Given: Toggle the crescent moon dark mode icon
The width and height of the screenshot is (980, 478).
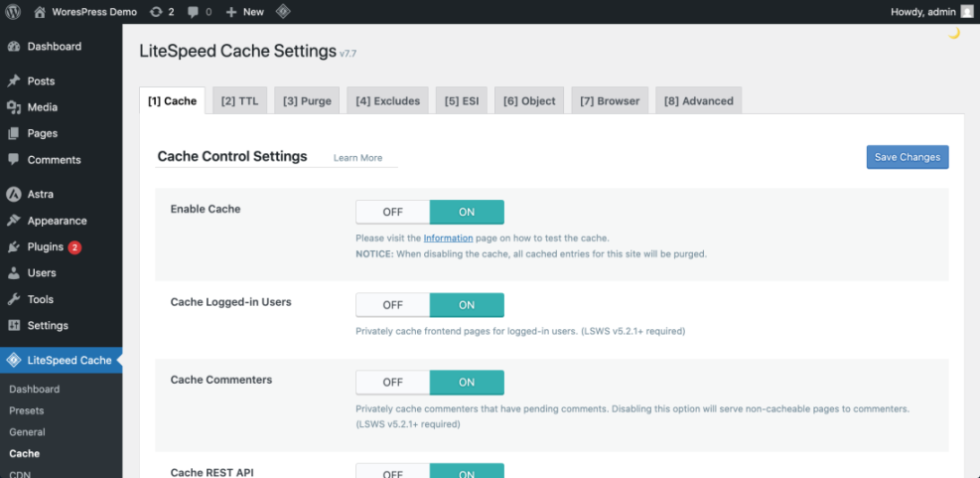Looking at the screenshot, I should (954, 33).
